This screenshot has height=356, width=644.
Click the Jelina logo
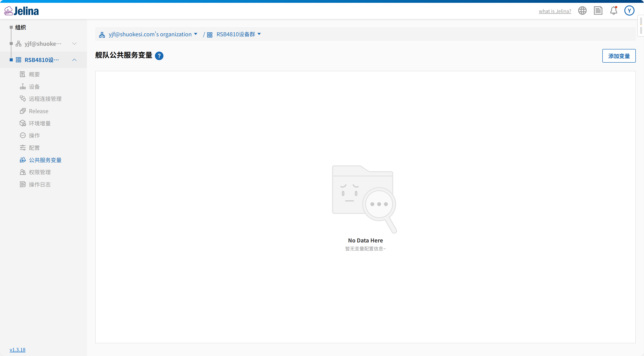[x=22, y=11]
